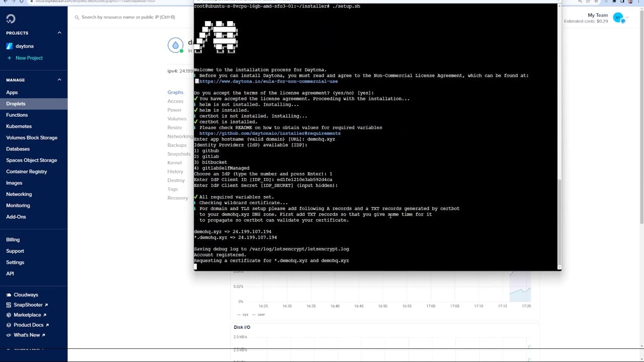Open the Recovery tab of droplet

(x=178, y=198)
